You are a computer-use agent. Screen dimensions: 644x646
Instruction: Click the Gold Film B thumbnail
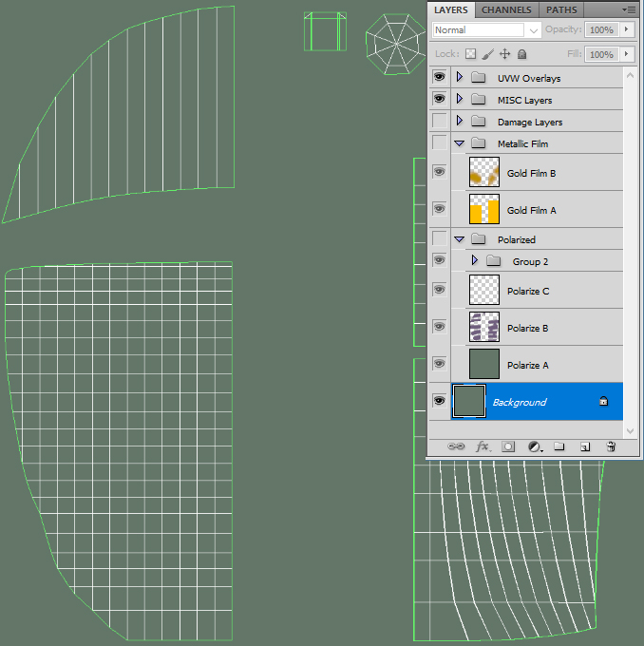484,172
